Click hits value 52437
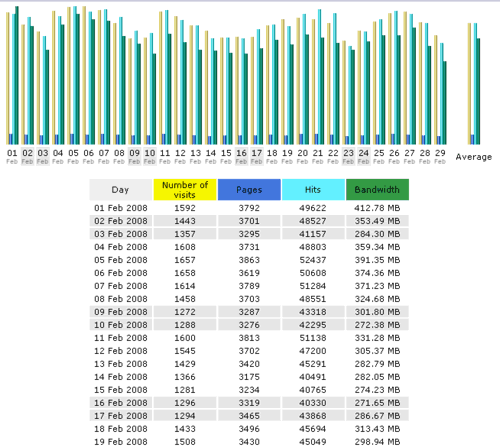The width and height of the screenshot is (500, 448). click(313, 260)
